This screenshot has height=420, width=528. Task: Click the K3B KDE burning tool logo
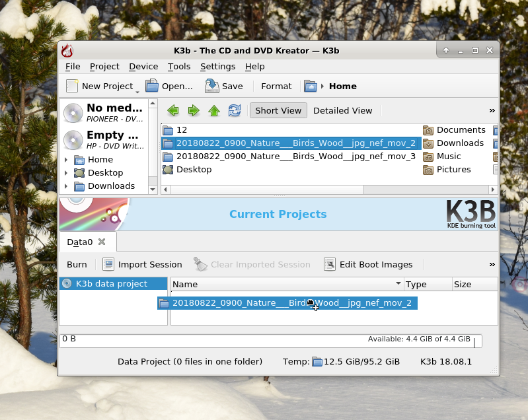(471, 214)
